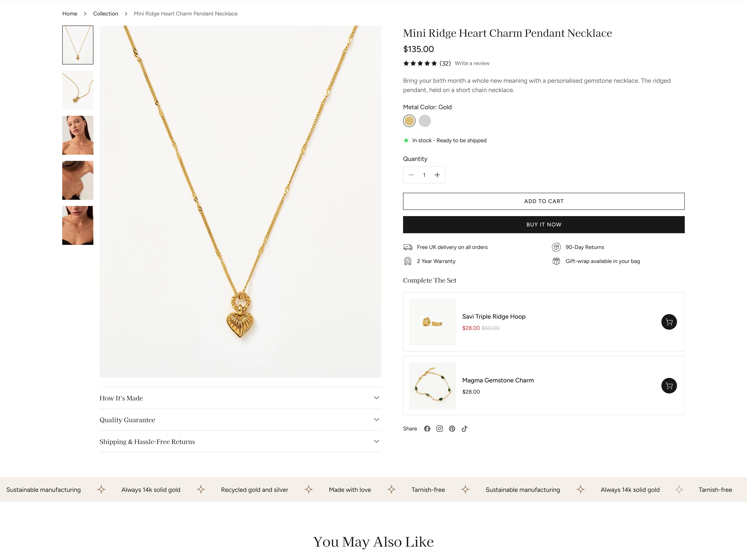Expand the Quality Guarantee accordion

click(240, 420)
